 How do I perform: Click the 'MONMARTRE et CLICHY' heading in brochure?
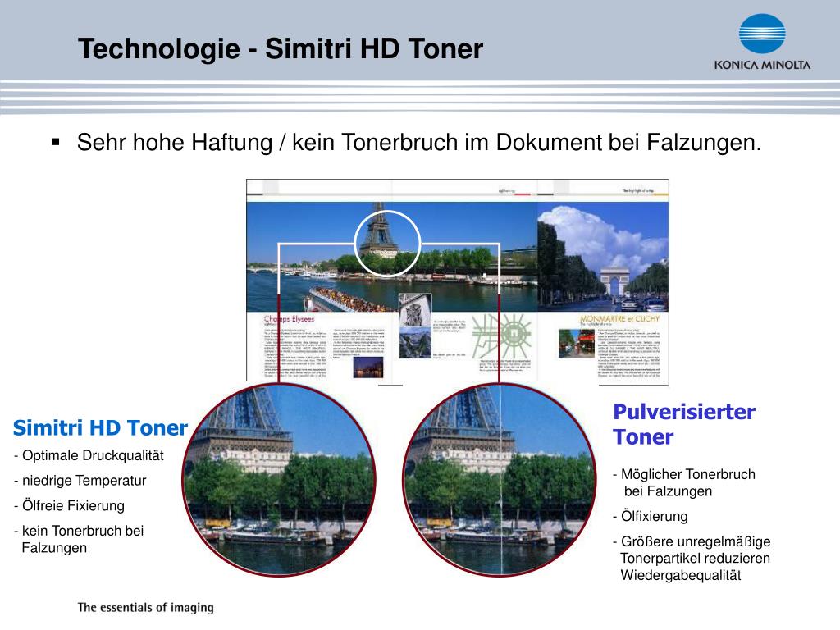620,318
